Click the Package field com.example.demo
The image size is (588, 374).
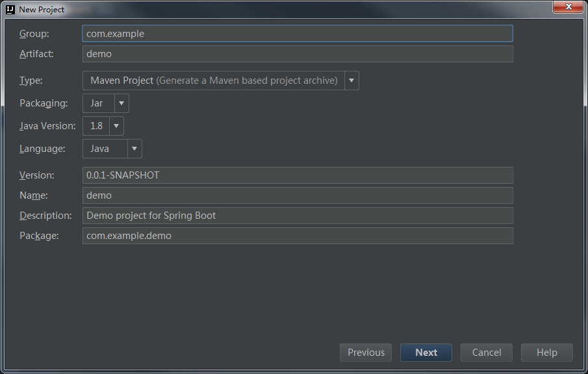[x=298, y=236]
